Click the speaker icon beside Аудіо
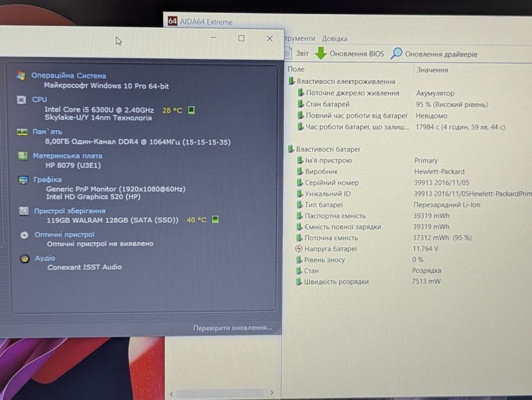532x400 pixels. [x=24, y=259]
